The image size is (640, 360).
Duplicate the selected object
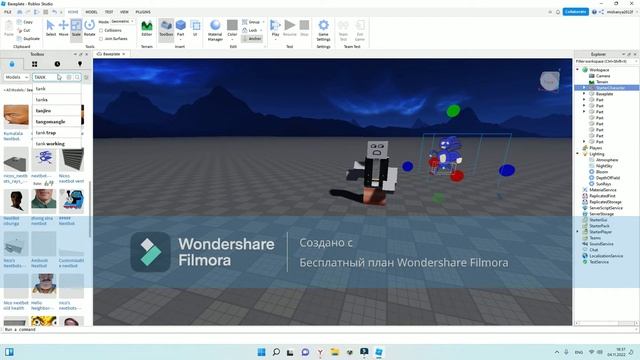(29, 38)
